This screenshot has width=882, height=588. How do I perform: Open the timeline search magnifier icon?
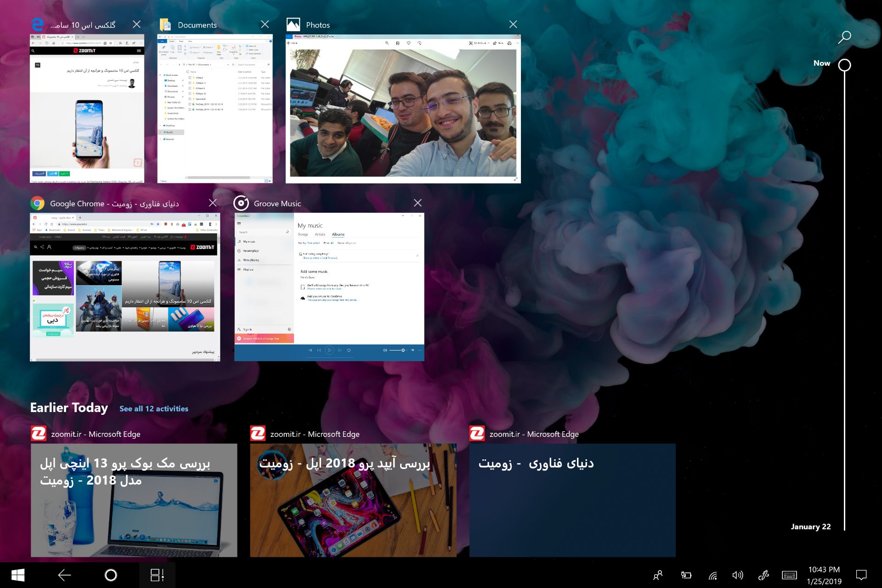click(x=844, y=37)
